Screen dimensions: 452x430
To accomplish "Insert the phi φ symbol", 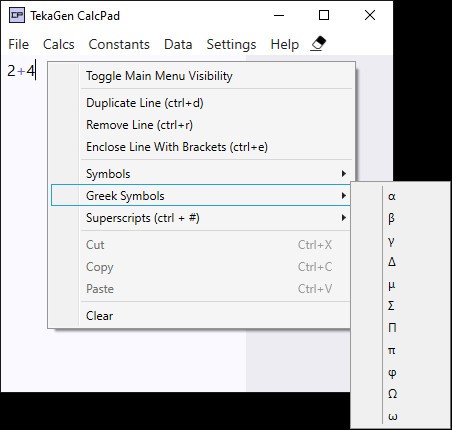I will pyautogui.click(x=400, y=372).
